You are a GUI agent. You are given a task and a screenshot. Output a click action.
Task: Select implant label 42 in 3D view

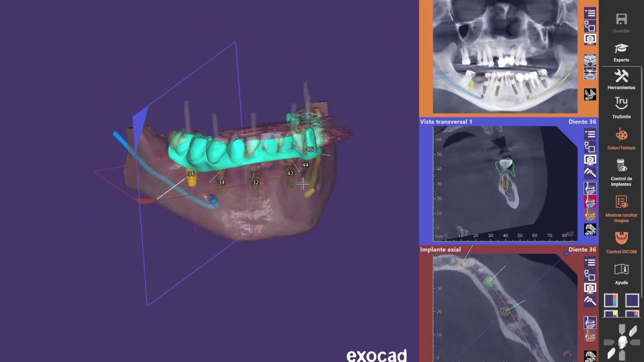point(290,173)
